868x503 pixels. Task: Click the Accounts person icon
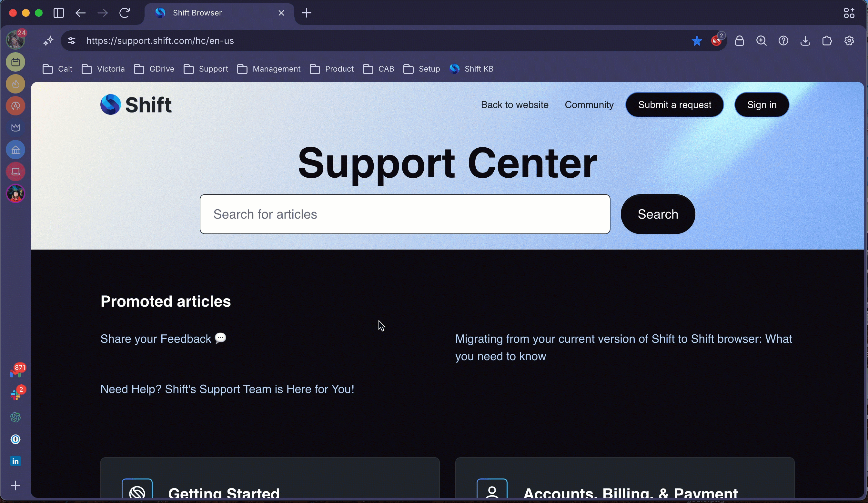pyautogui.click(x=492, y=489)
